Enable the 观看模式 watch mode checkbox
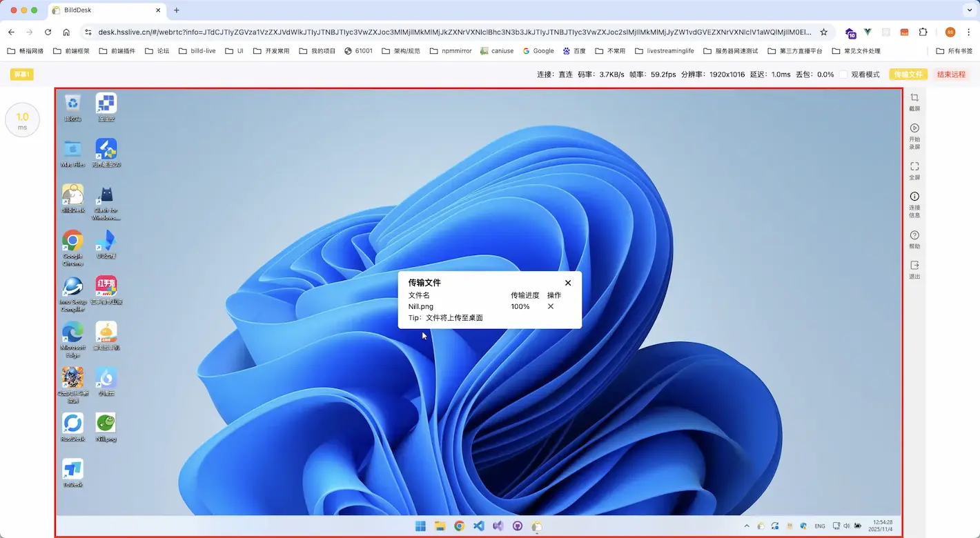 843,74
